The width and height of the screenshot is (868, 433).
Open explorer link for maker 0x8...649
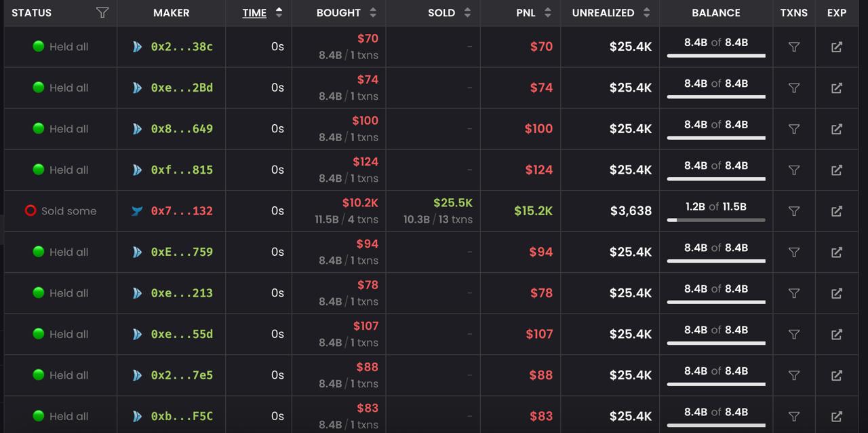click(x=837, y=129)
